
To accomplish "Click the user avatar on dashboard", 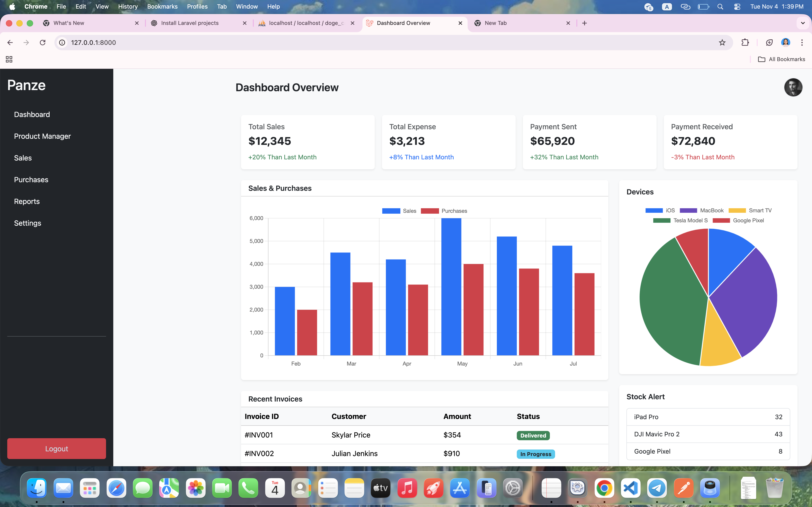I will 793,88.
